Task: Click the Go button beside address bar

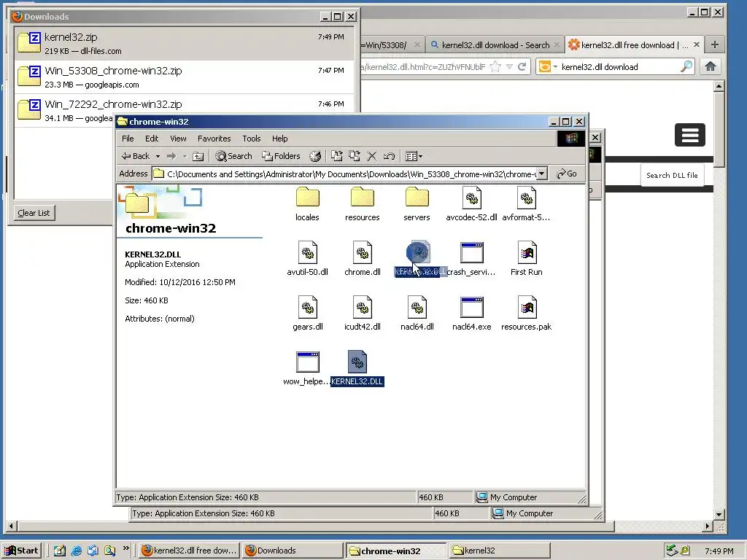Action: [x=567, y=174]
